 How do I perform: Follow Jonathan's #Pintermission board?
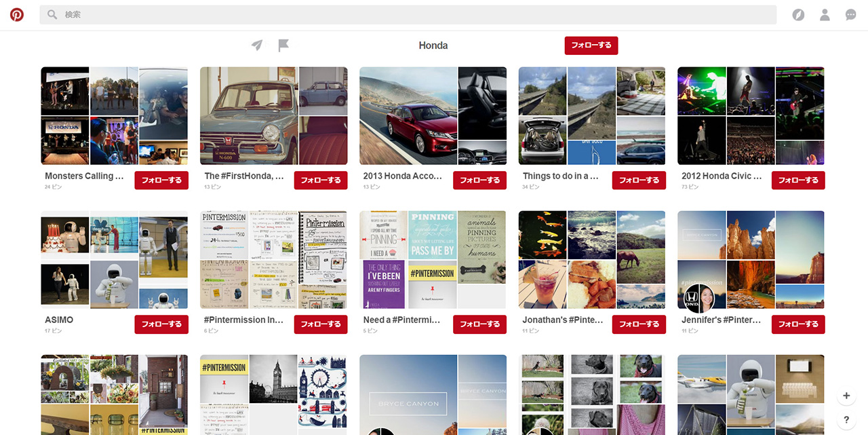point(639,324)
